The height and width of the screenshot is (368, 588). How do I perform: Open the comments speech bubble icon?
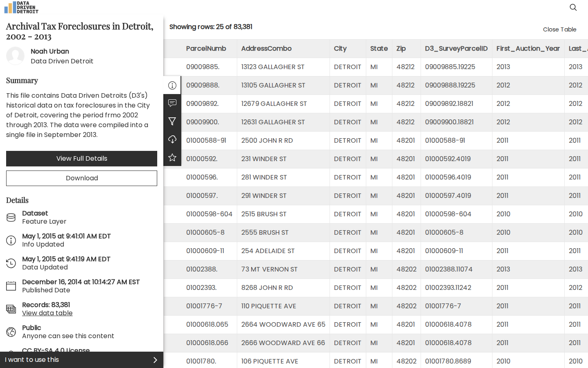pyautogui.click(x=172, y=103)
